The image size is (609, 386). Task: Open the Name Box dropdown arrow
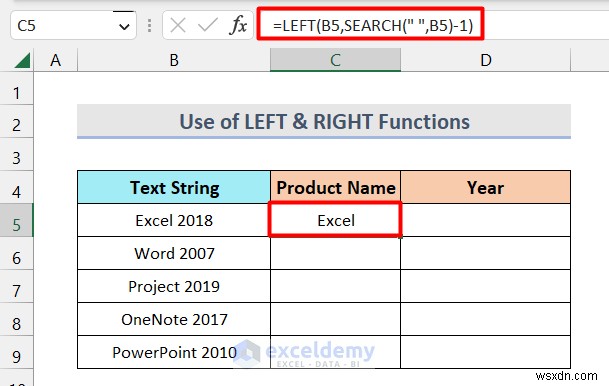(x=124, y=26)
